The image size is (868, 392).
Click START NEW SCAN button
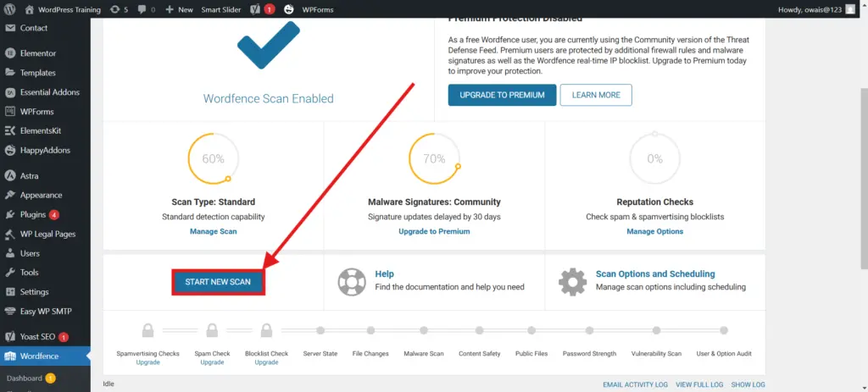(218, 282)
